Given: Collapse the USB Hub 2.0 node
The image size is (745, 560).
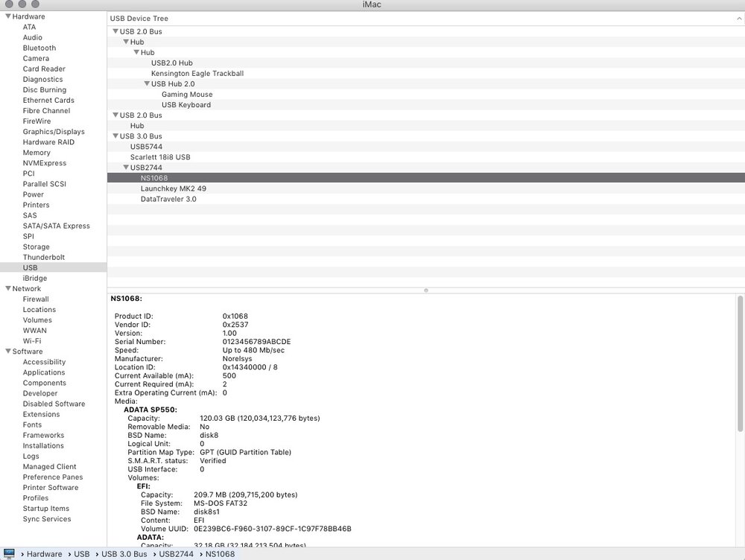Looking at the screenshot, I should pyautogui.click(x=147, y=84).
